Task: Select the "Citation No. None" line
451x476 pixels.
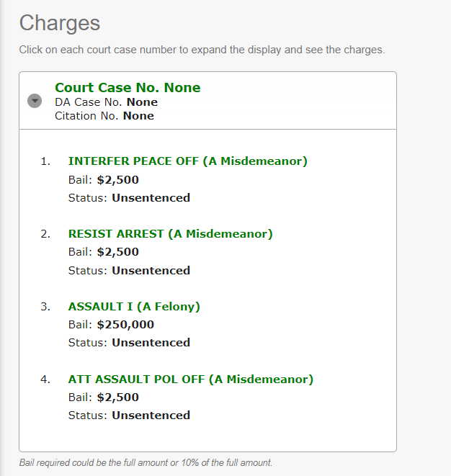Action: pos(104,116)
